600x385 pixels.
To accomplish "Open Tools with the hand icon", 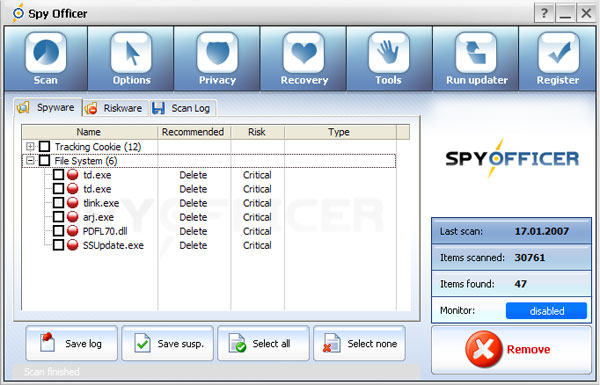I will (x=389, y=52).
